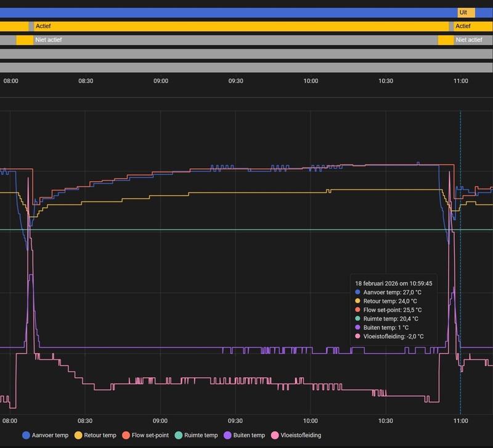Toggle the Vloeistofleiding series in legend
493x448 pixels.
[x=300, y=435]
